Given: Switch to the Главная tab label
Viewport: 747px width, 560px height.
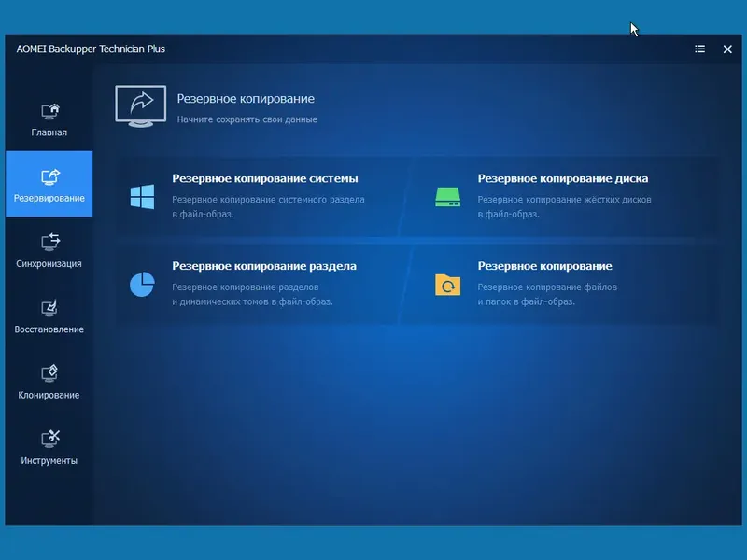Looking at the screenshot, I should (49, 133).
